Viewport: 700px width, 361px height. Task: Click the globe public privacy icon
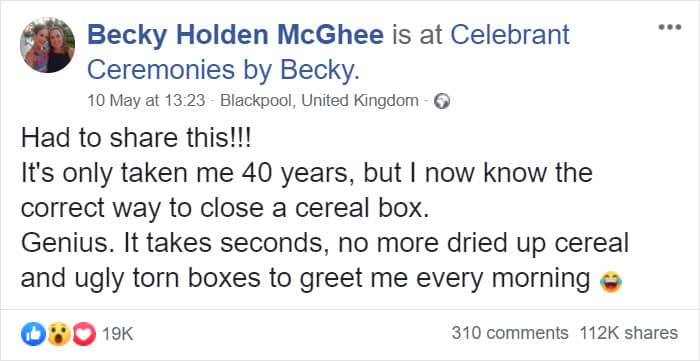(442, 101)
